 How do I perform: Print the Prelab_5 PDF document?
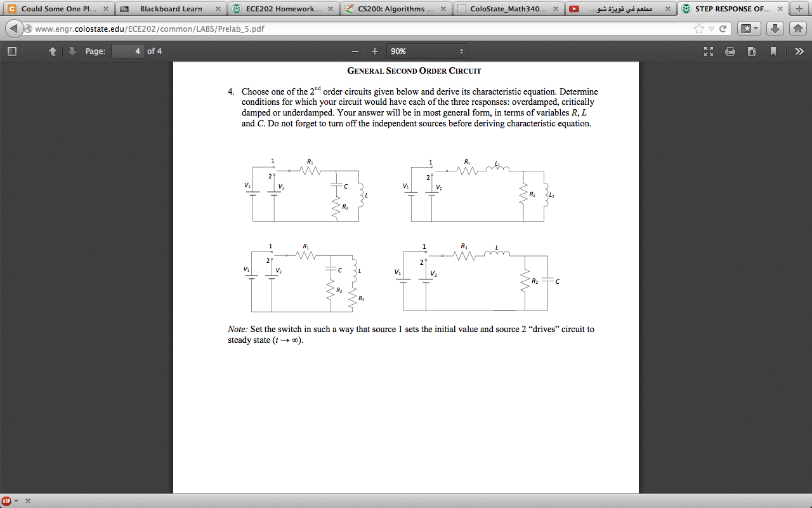[x=730, y=51]
